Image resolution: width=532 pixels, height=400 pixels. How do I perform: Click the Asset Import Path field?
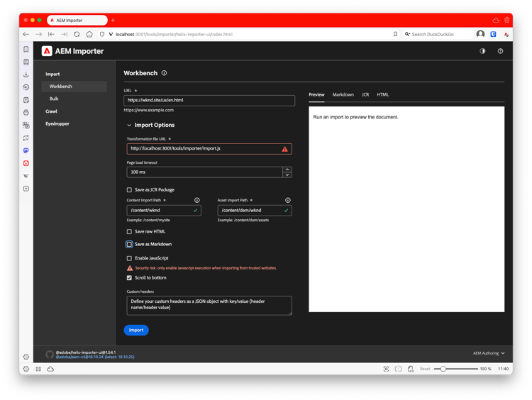pos(255,211)
